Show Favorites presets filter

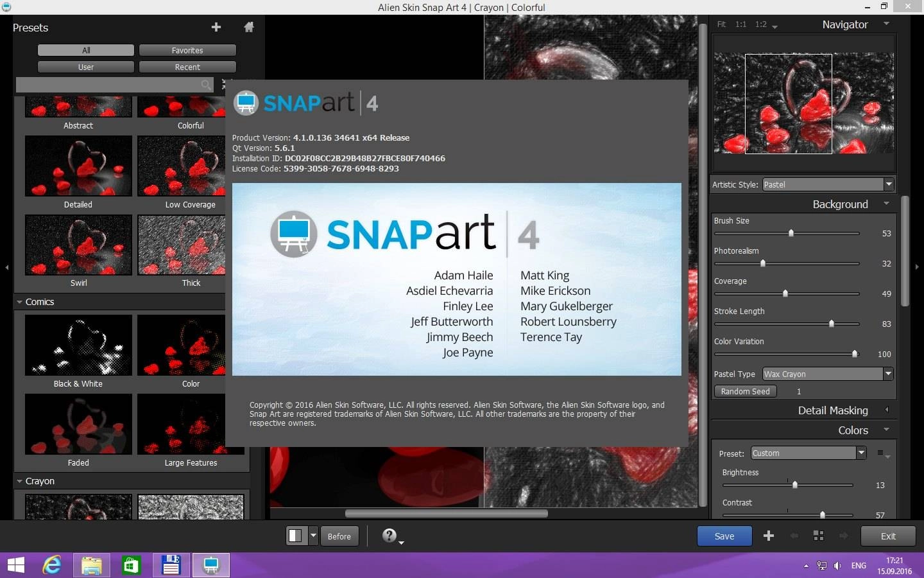(187, 50)
